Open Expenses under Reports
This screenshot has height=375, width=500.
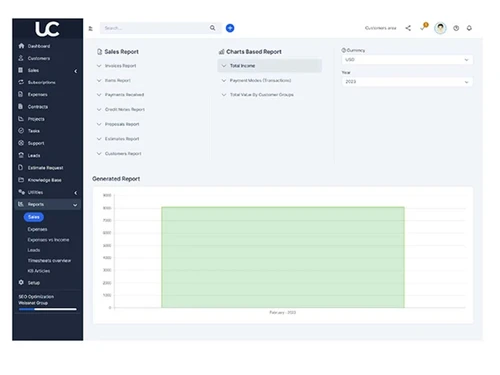(x=37, y=229)
